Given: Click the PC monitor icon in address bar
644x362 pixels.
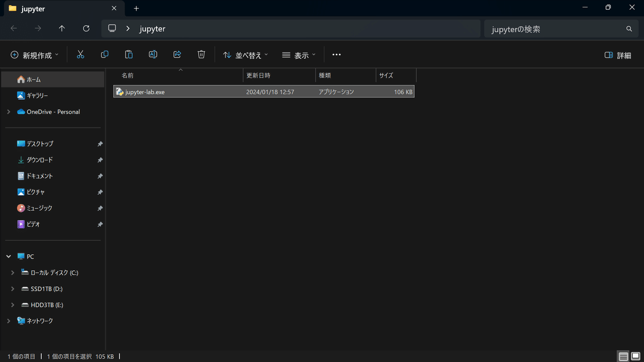Looking at the screenshot, I should click(x=112, y=28).
